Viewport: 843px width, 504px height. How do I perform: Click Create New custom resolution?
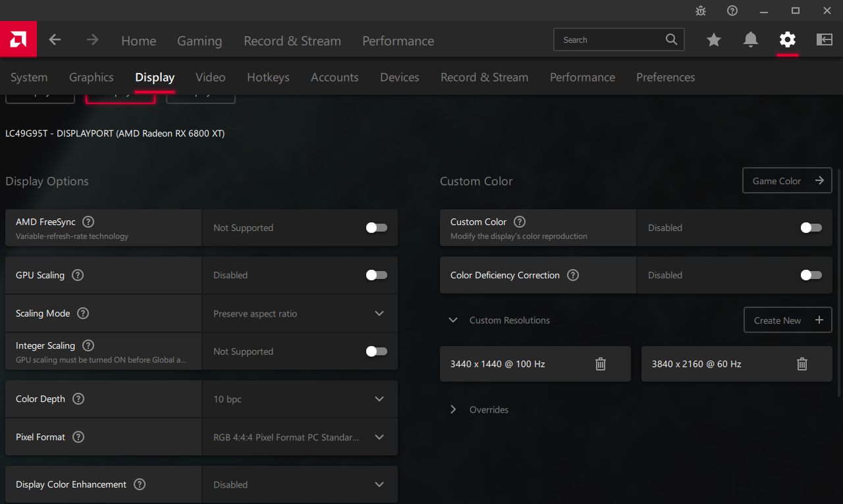(788, 320)
